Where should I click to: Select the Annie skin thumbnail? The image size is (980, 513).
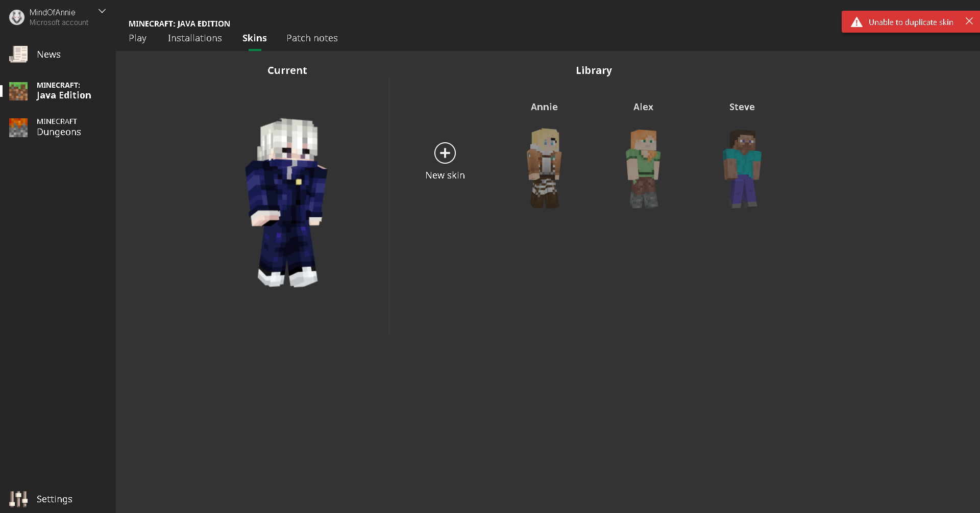click(x=544, y=168)
